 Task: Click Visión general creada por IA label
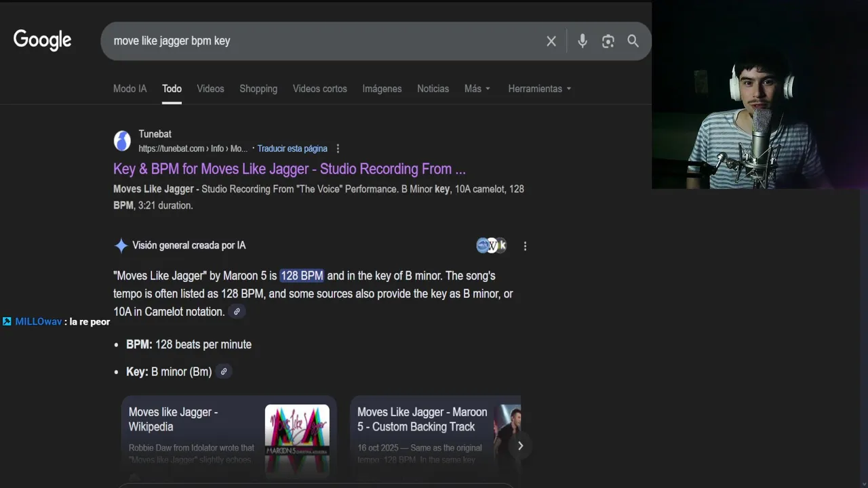[189, 245]
